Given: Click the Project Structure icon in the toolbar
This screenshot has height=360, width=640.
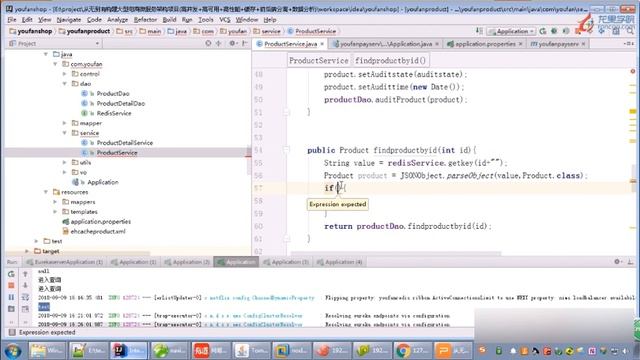Looking at the screenshot, I should click(x=616, y=31).
